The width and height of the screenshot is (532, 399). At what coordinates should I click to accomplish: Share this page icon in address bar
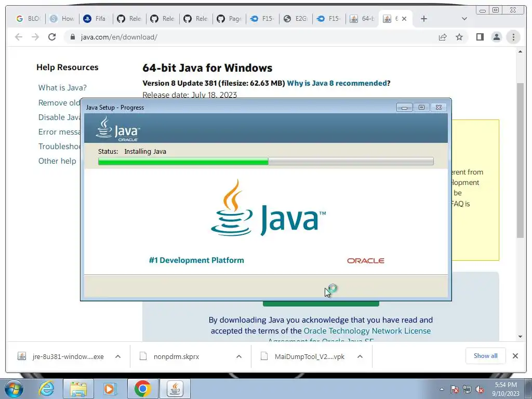point(443,37)
